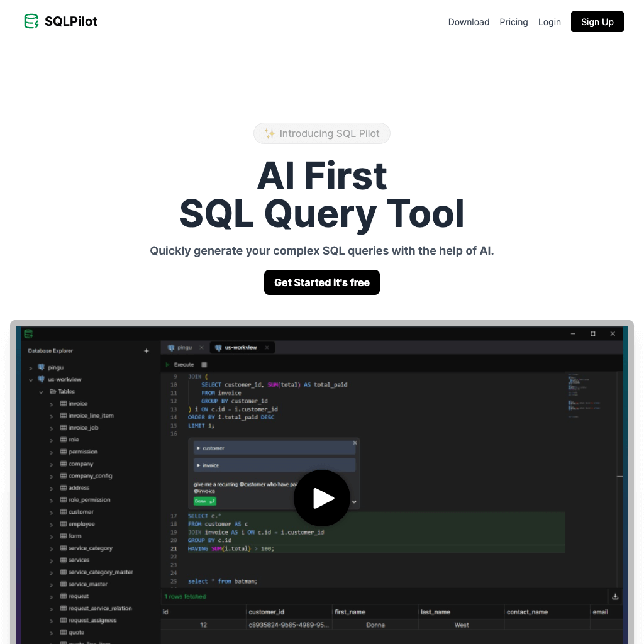Play the demo video
644x644 pixels.
click(x=322, y=498)
